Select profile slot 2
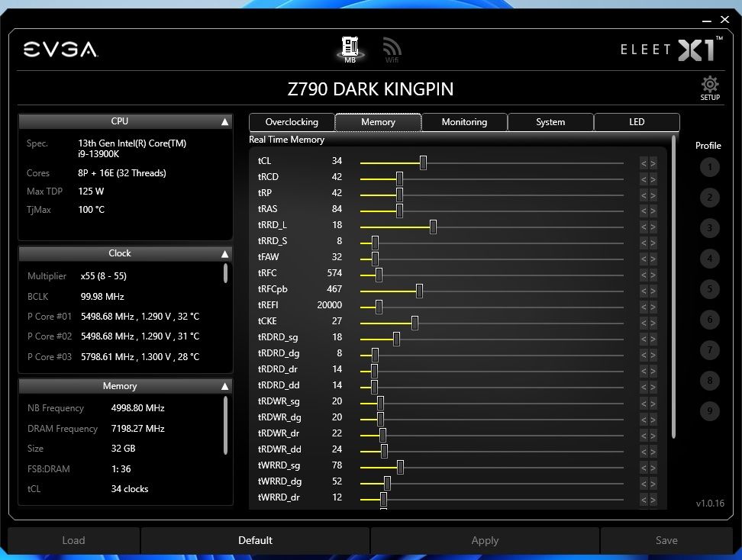Image resolution: width=742 pixels, height=560 pixels. [x=709, y=198]
